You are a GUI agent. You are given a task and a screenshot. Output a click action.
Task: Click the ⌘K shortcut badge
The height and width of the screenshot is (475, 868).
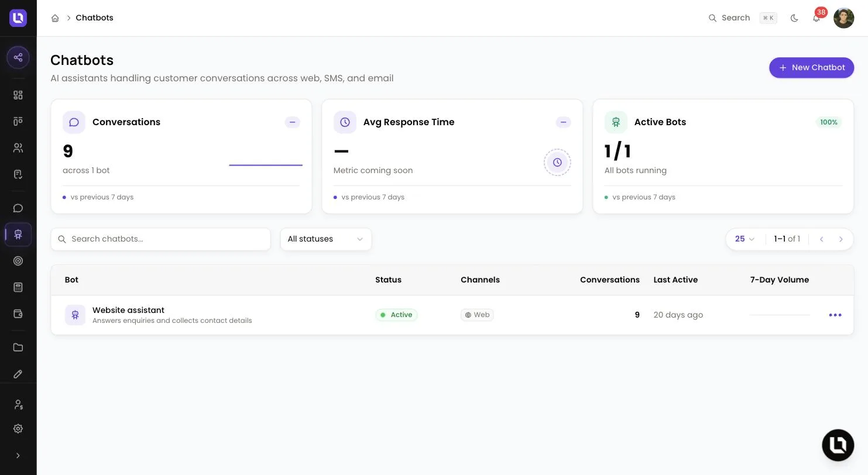pyautogui.click(x=768, y=18)
